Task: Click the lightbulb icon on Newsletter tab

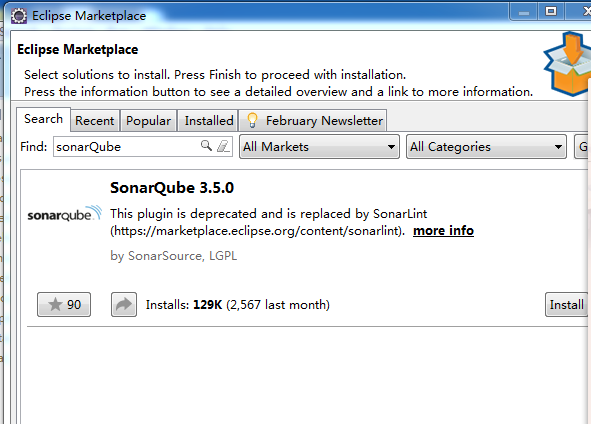Action: [252, 121]
